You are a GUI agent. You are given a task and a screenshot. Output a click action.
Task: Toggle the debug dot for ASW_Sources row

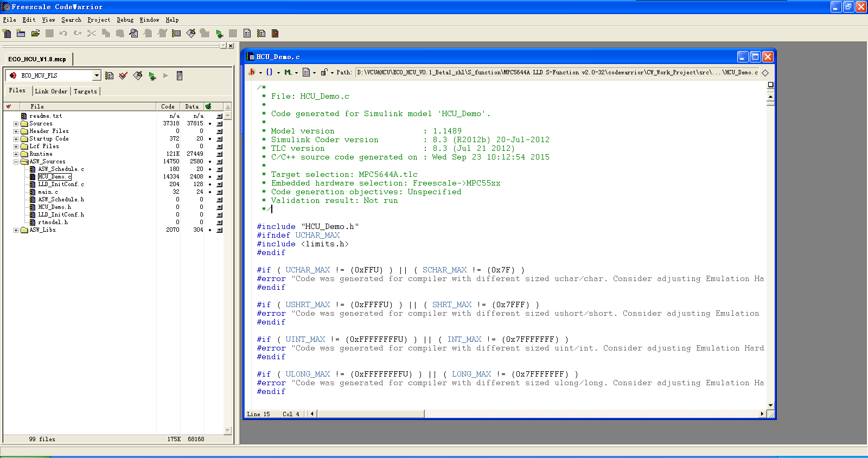click(209, 162)
